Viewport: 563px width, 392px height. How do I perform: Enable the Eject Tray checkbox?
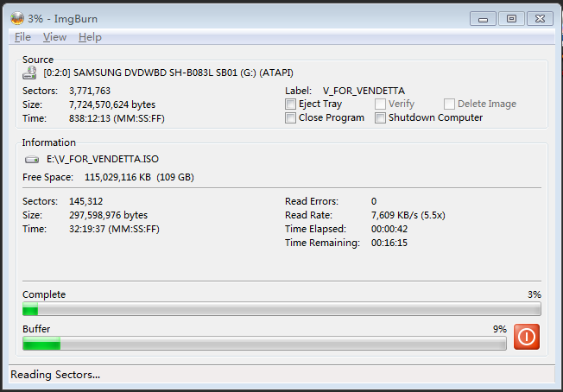pyautogui.click(x=290, y=104)
